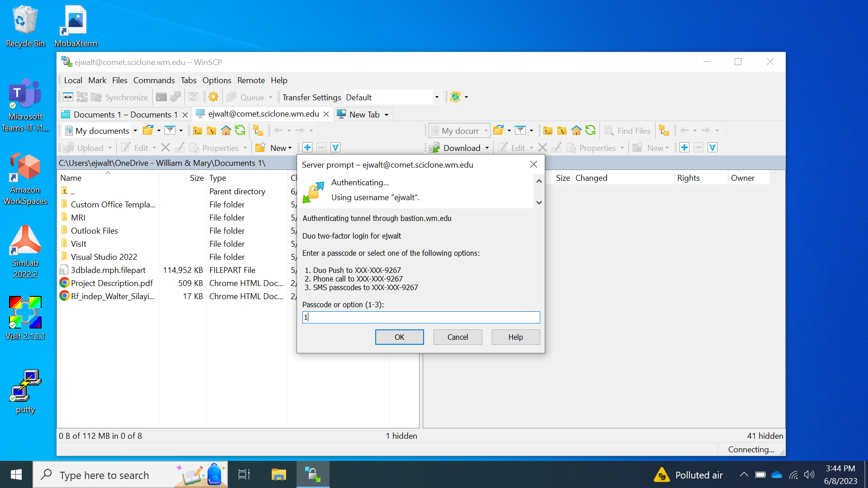Click remote panel Refresh icon
Screen dimensions: 868x488
coord(590,131)
